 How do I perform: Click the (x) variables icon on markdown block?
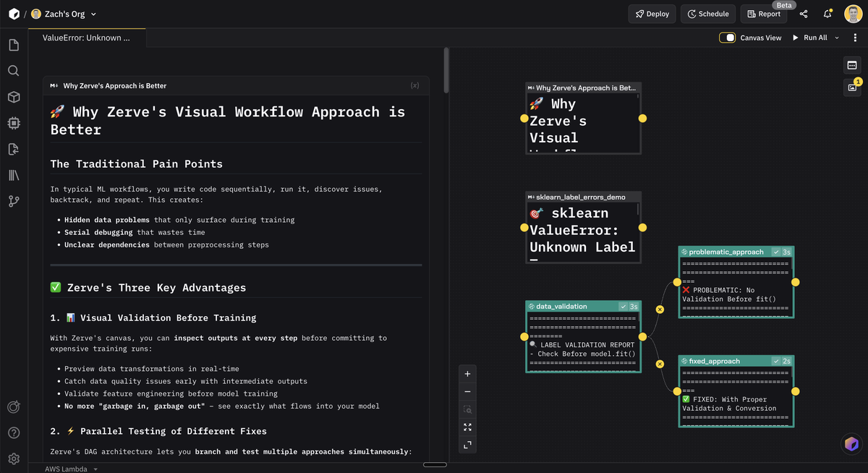pyautogui.click(x=414, y=85)
